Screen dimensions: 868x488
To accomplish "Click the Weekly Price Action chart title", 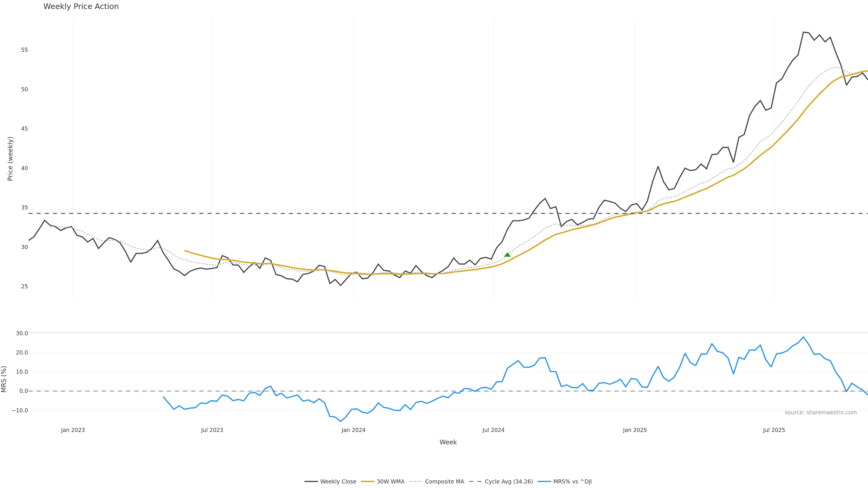I will point(81,6).
